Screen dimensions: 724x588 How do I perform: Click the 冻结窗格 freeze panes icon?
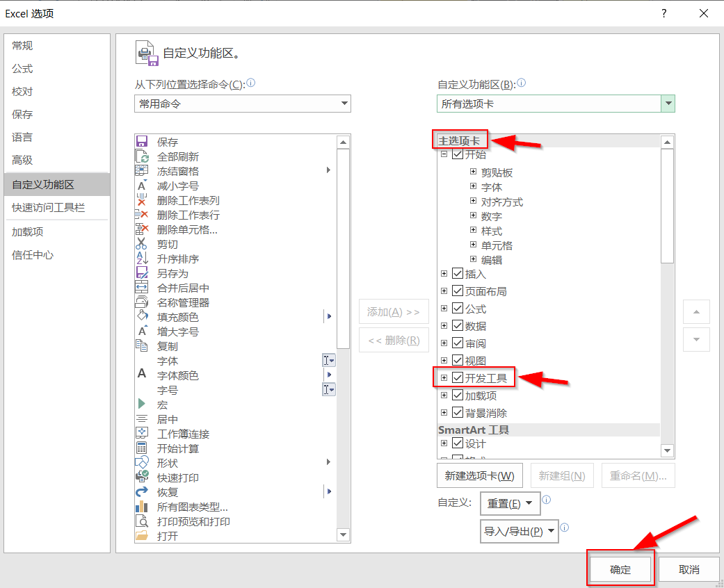click(142, 171)
